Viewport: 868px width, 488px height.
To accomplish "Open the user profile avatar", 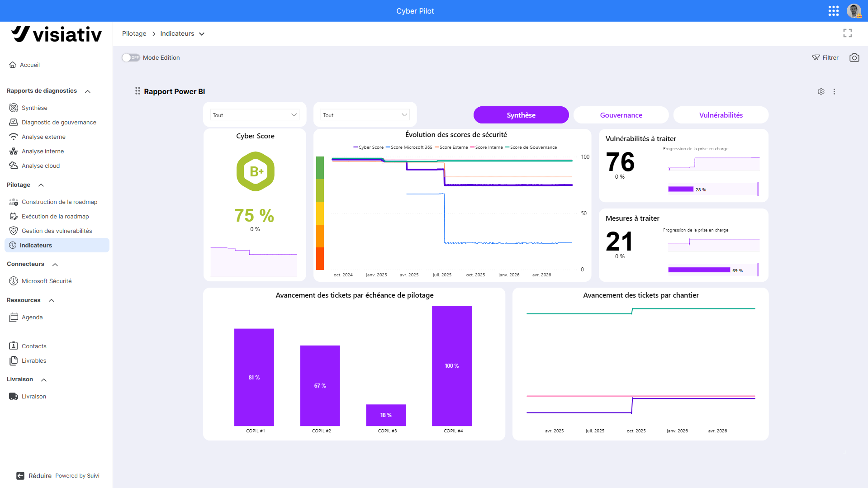I will coord(854,11).
